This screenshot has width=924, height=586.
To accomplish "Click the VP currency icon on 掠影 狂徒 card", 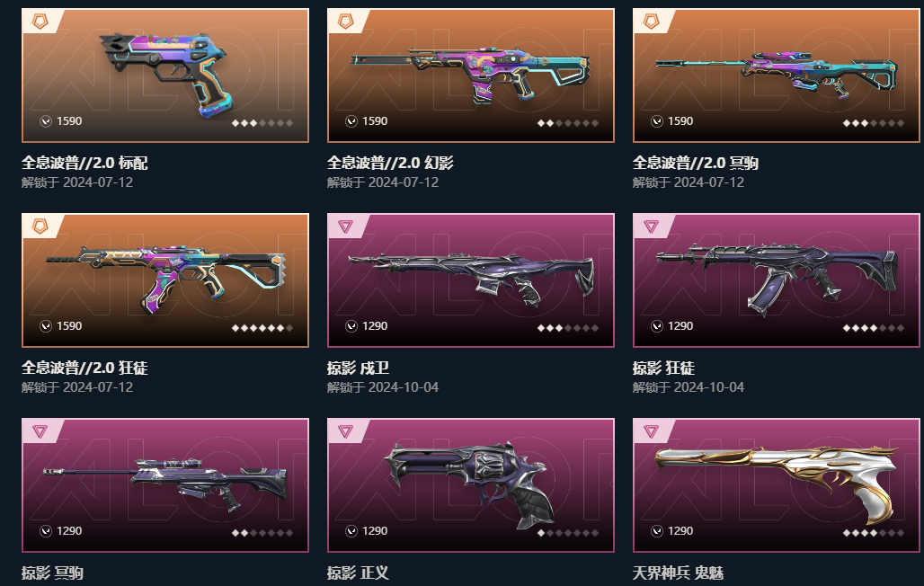I will point(656,326).
